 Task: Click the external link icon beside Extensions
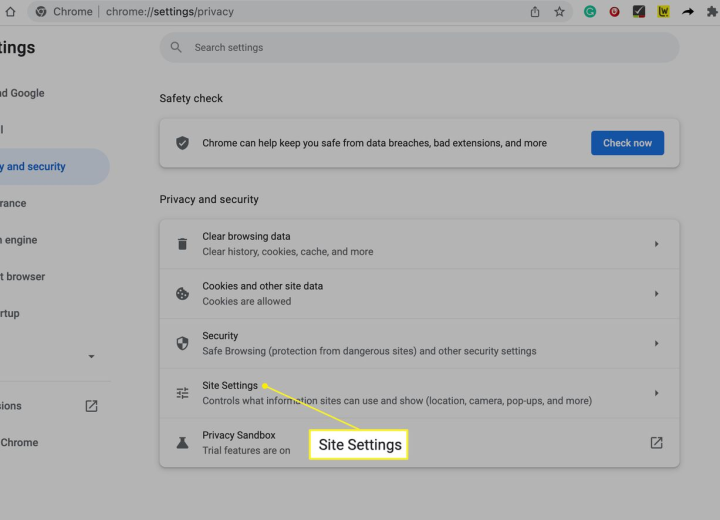(x=91, y=406)
